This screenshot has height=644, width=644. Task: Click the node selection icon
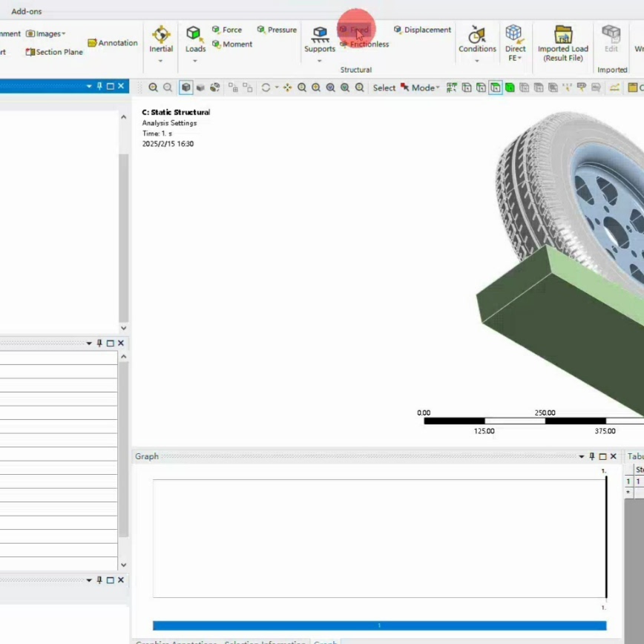pyautogui.click(x=524, y=88)
